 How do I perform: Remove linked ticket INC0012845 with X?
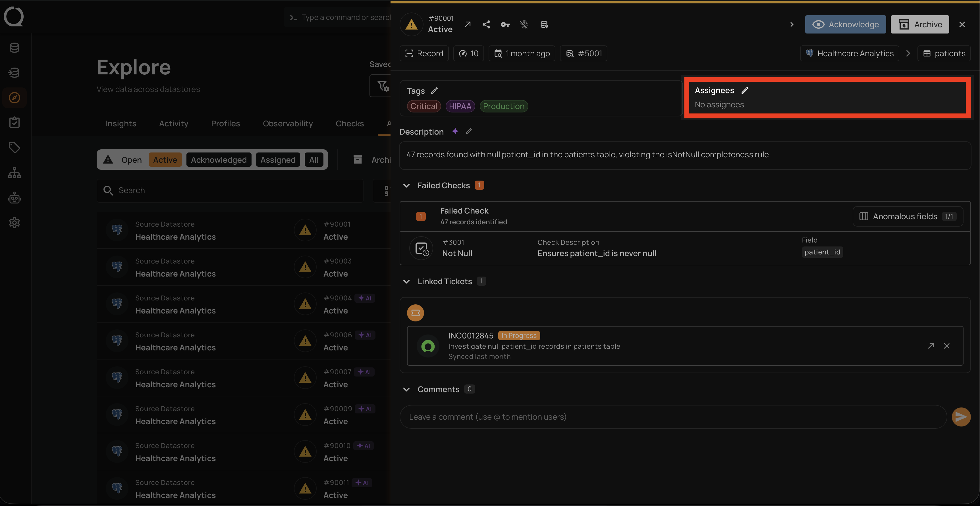(x=946, y=346)
